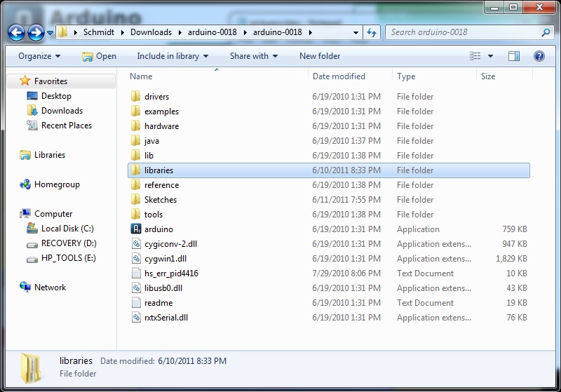Expand the arrow after the last arduino-0018 breadcrumb
This screenshot has height=392, width=561.
tap(310, 32)
